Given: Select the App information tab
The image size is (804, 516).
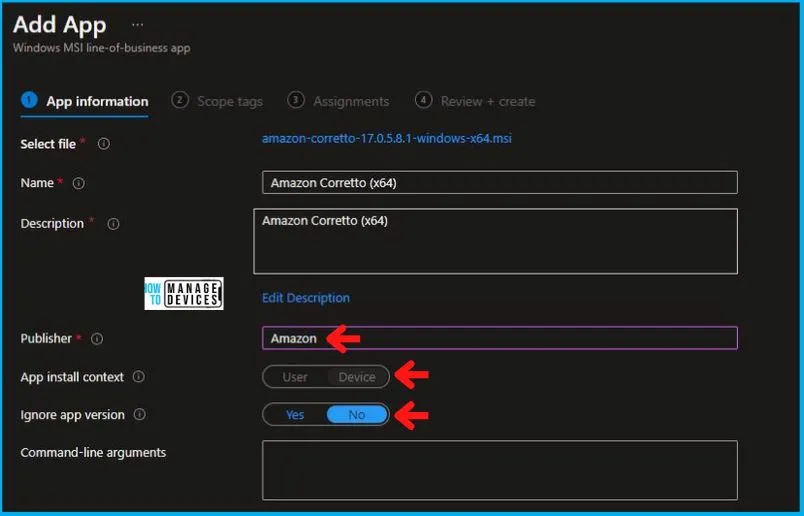Looking at the screenshot, I should tap(85, 101).
